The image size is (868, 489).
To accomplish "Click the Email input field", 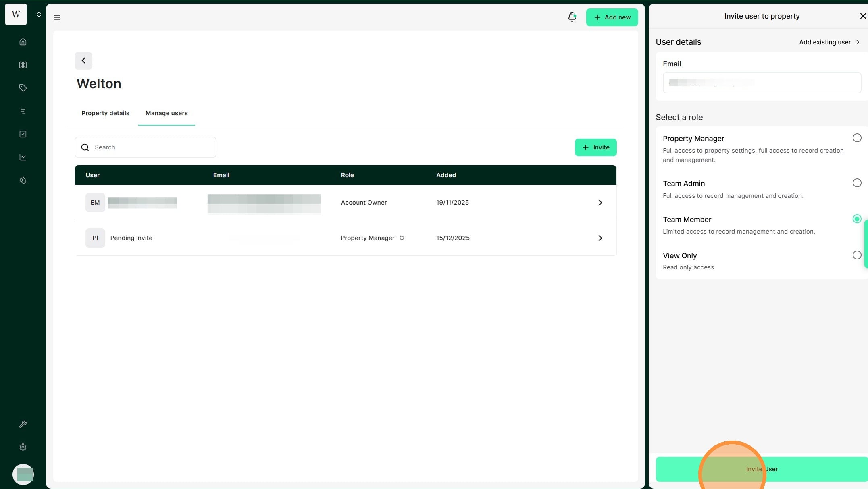I will [x=762, y=83].
